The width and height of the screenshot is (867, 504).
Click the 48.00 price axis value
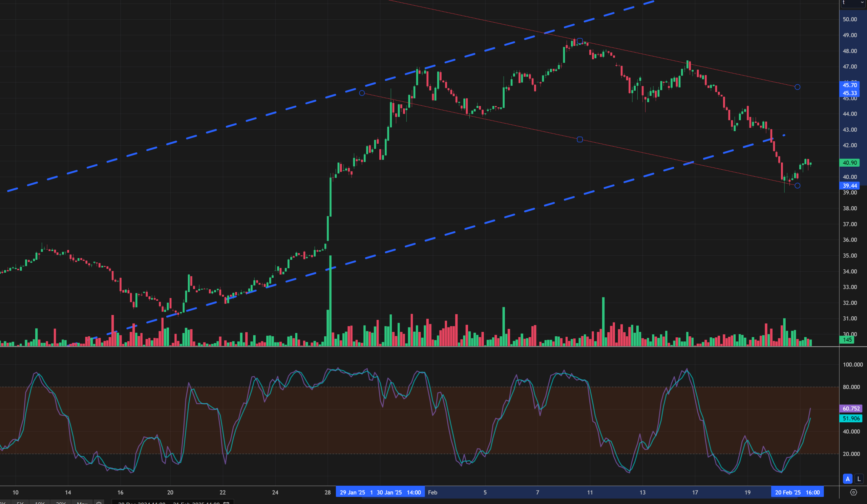coord(849,51)
